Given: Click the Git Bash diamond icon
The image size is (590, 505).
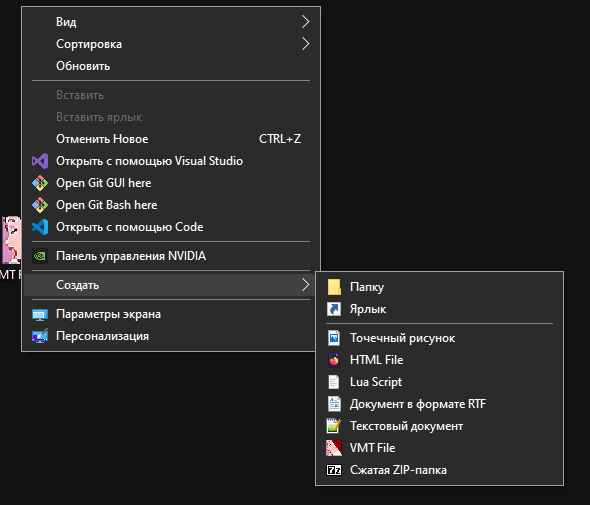Looking at the screenshot, I should tap(40, 205).
